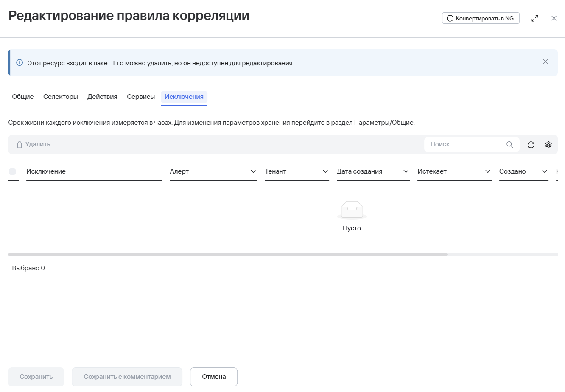This screenshot has width=565, height=392.
Task: Click the Пусто empty-state label
Action: point(352,228)
